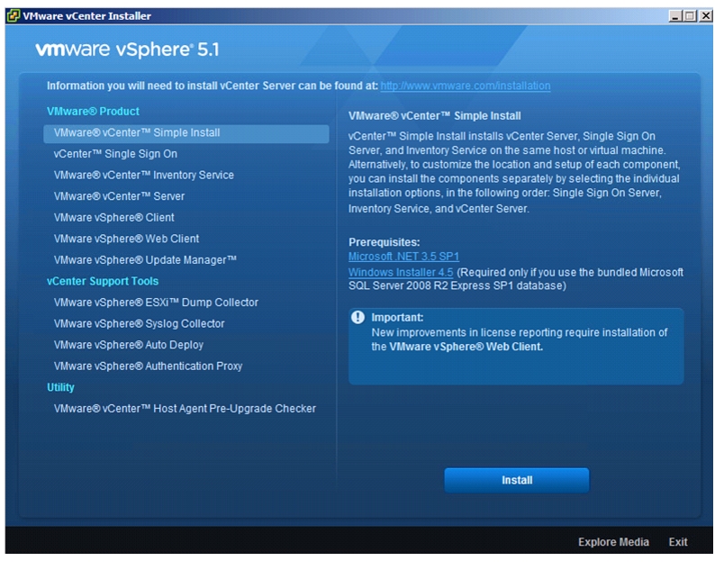Select VMware vSphere Auto Deploy
This screenshot has width=715, height=588.
click(129, 345)
